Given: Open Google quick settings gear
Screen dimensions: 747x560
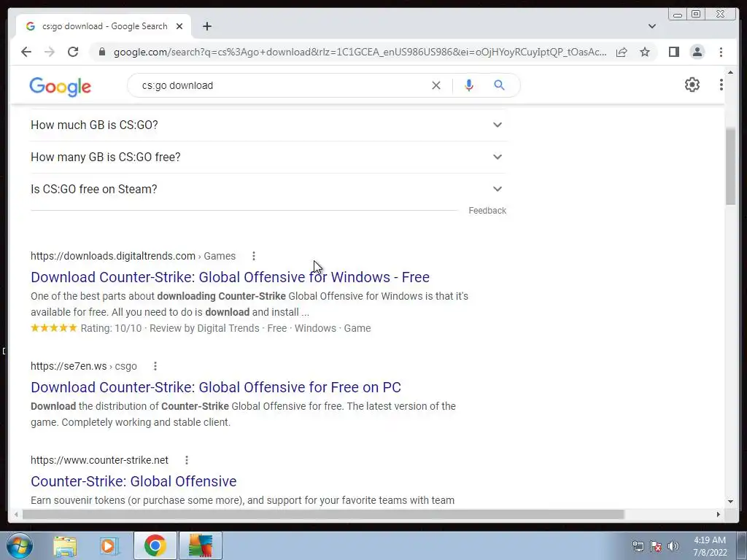Looking at the screenshot, I should (692, 85).
